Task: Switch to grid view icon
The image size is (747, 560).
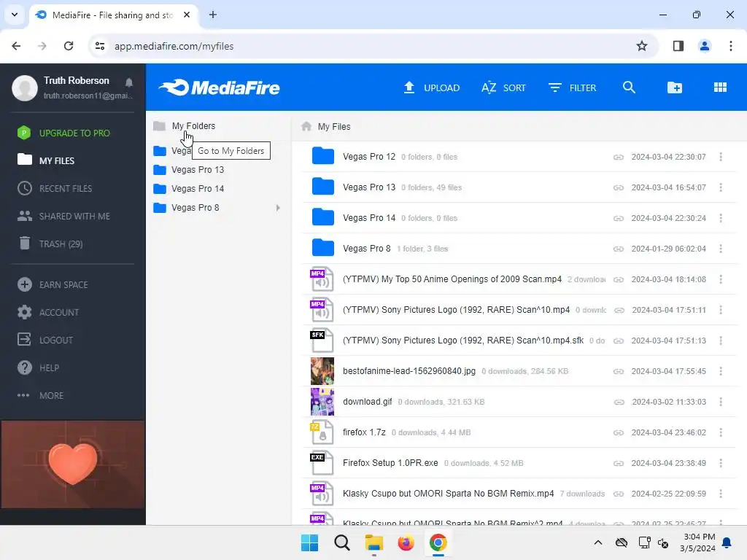Action: (x=720, y=87)
